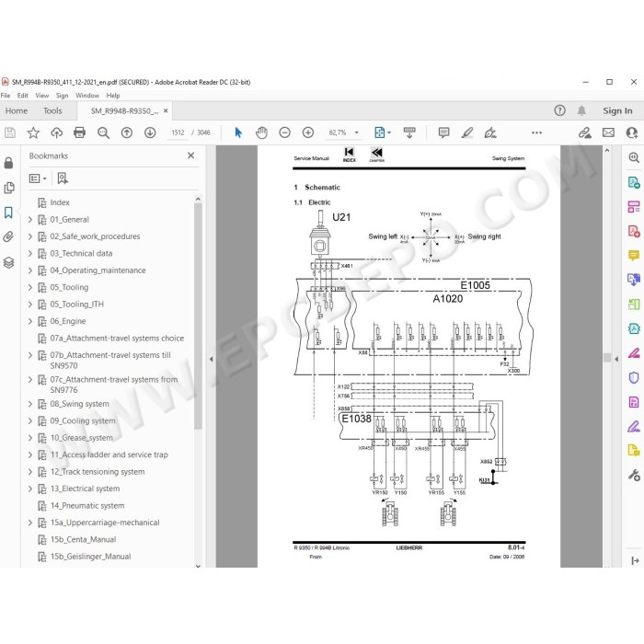Open the Sign document icon
The image size is (644, 644).
(x=490, y=132)
